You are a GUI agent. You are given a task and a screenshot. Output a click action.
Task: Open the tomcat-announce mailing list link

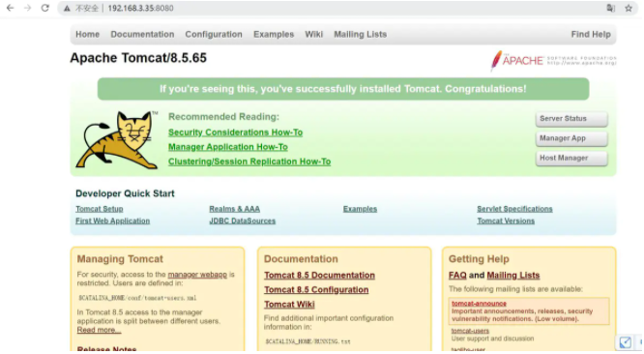[479, 304]
